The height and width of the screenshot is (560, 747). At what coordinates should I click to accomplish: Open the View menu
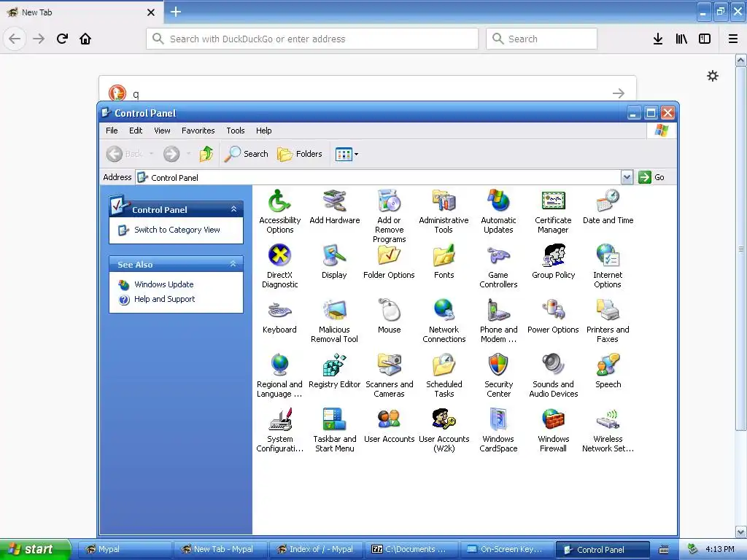click(x=162, y=131)
